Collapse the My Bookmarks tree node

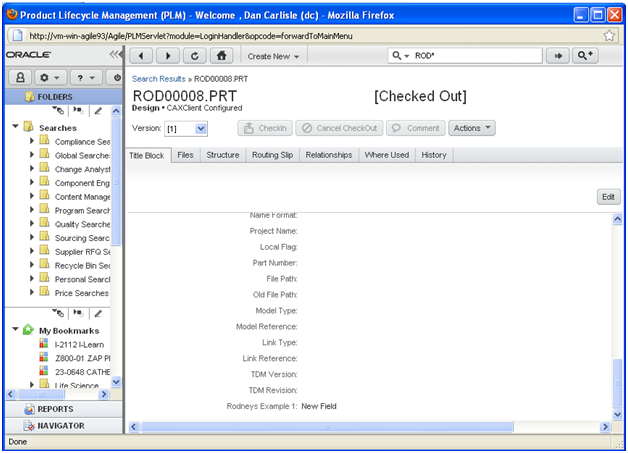click(x=15, y=329)
